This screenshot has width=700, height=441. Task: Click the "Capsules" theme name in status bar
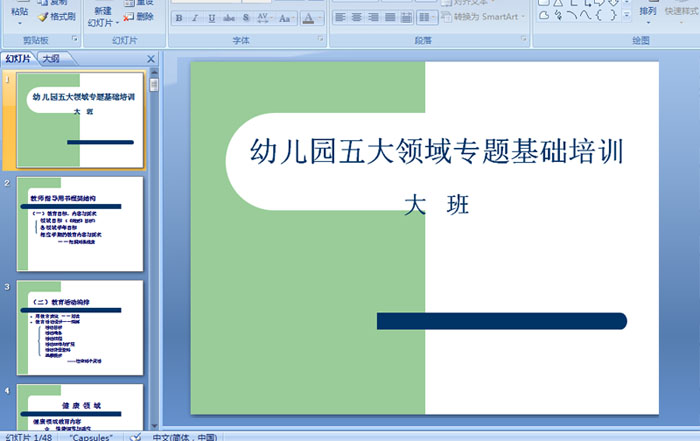(91, 437)
